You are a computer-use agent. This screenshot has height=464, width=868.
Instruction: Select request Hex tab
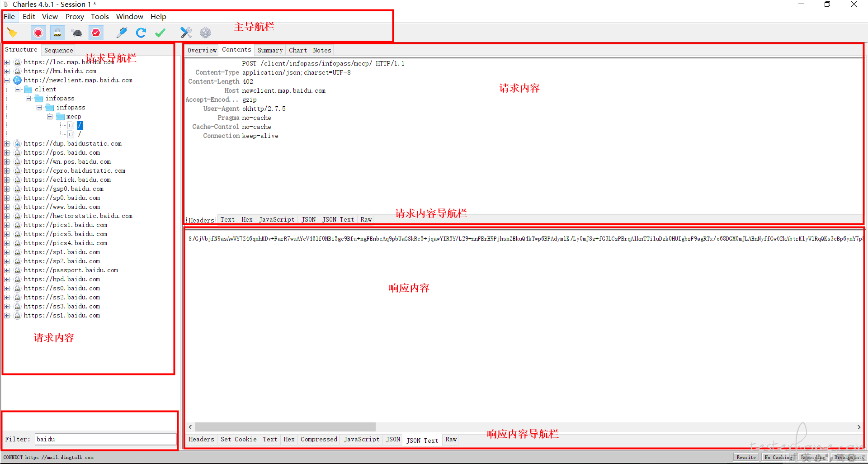pyautogui.click(x=247, y=219)
